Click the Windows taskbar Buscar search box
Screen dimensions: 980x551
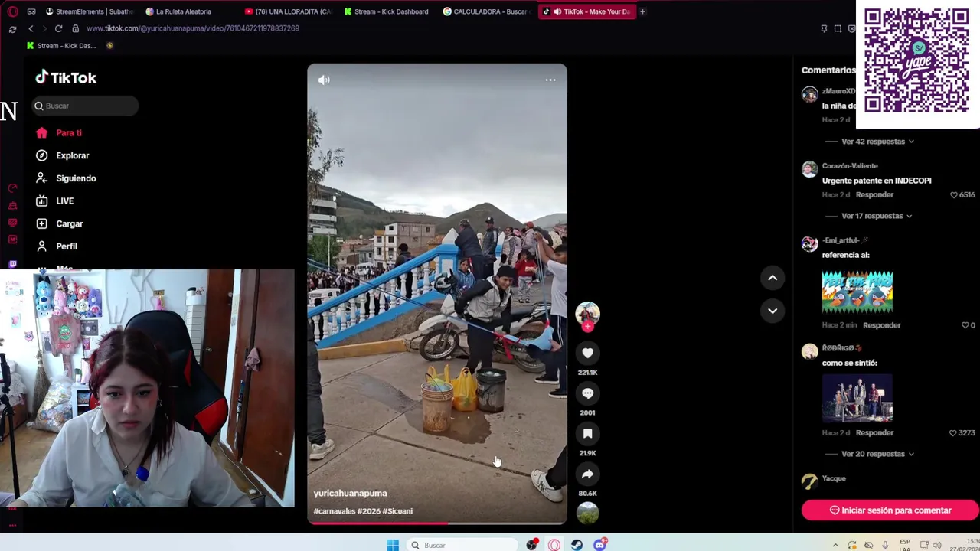tap(462, 545)
